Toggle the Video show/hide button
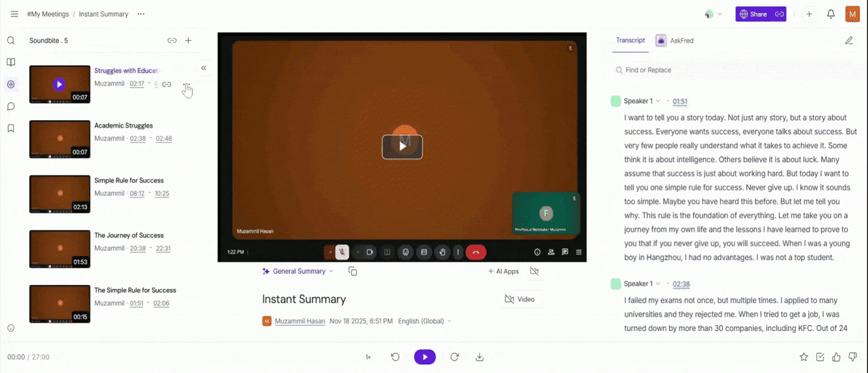The image size is (868, 373). [x=520, y=299]
